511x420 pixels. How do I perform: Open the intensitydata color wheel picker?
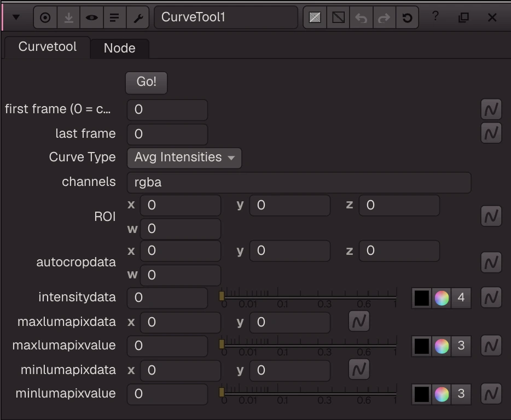point(442,298)
